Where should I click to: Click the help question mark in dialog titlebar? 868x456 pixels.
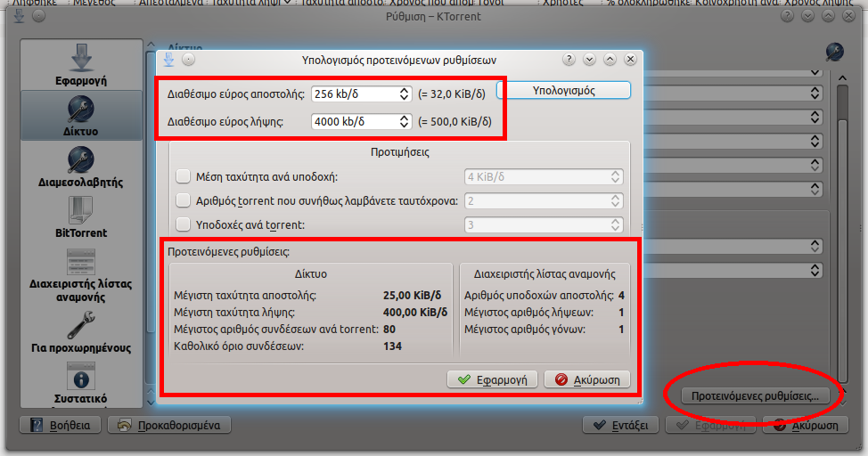569,60
